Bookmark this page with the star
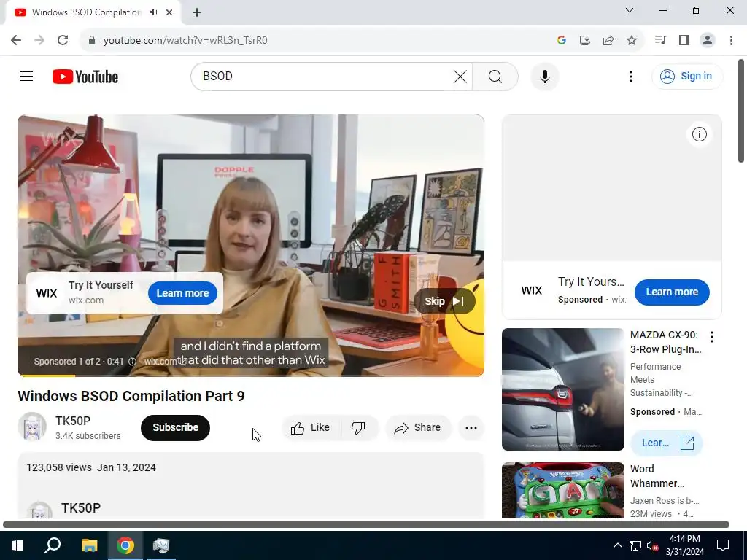The image size is (747, 560). coord(632,41)
